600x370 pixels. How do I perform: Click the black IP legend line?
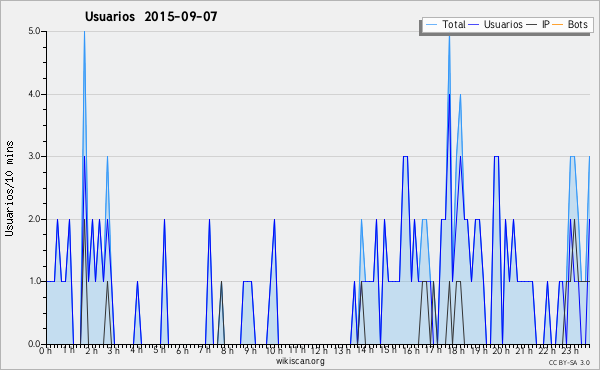pyautogui.click(x=532, y=24)
